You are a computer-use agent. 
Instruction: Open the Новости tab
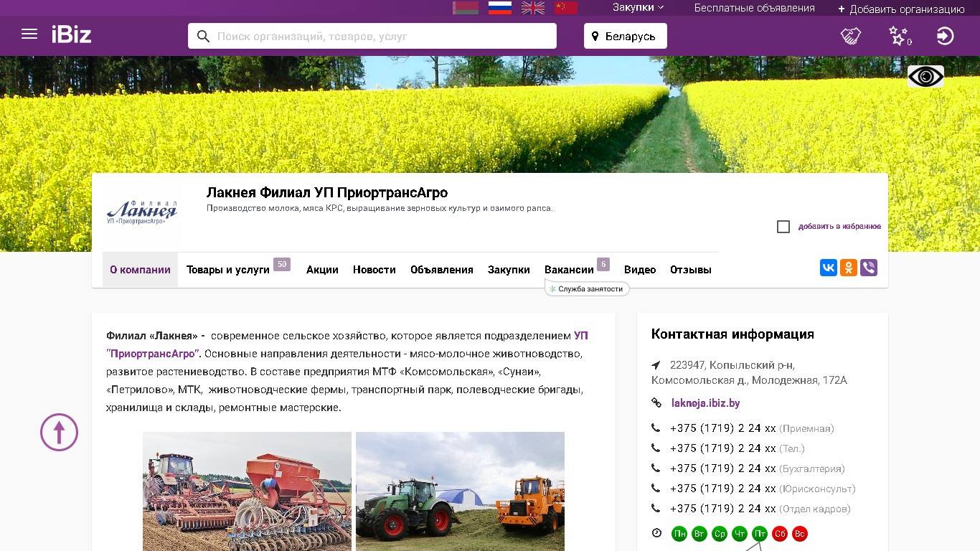tap(374, 270)
